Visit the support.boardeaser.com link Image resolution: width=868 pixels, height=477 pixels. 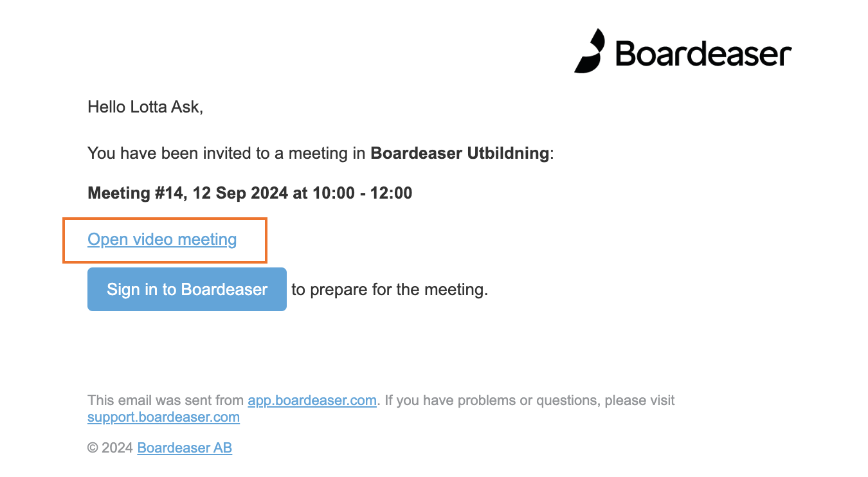point(163,417)
